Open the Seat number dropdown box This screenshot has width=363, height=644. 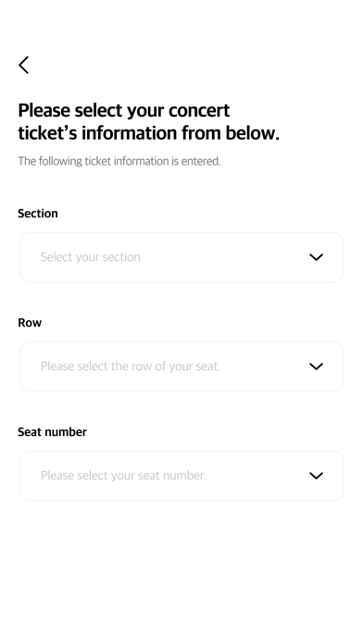[x=181, y=476]
